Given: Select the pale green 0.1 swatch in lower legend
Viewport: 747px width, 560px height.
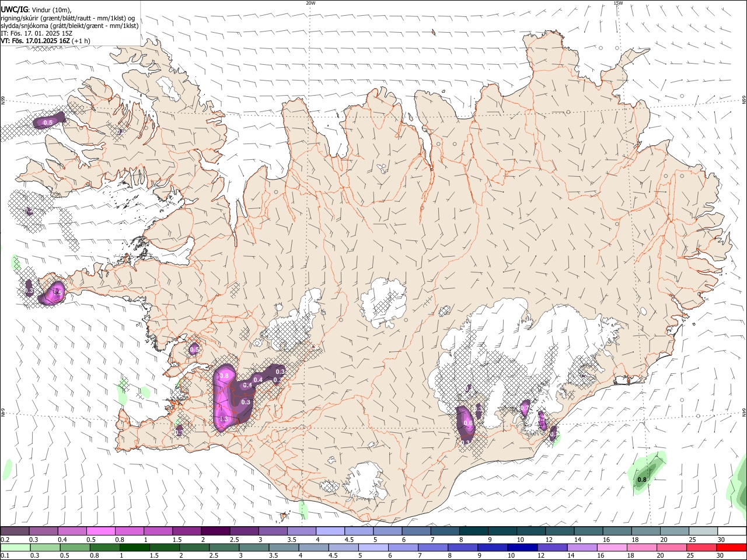Looking at the screenshot, I should pyautogui.click(x=16, y=547).
